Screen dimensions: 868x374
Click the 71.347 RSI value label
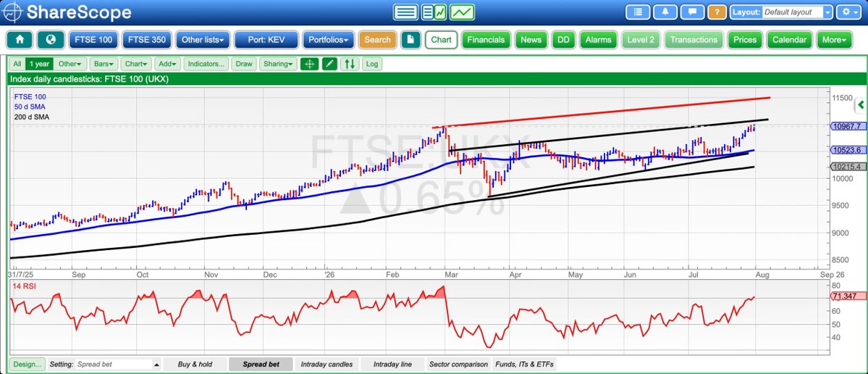pyautogui.click(x=846, y=296)
